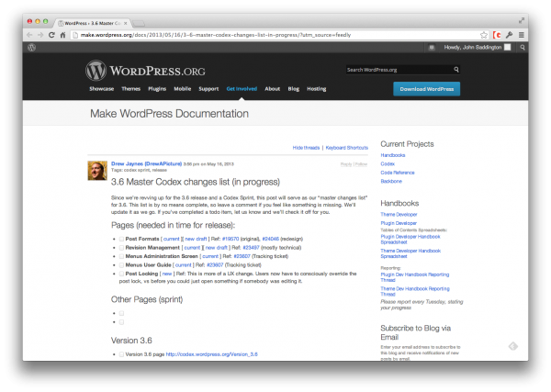Viewport: 551px width, 392px height.
Task: Bookmark page with star icon
Action: (x=484, y=35)
